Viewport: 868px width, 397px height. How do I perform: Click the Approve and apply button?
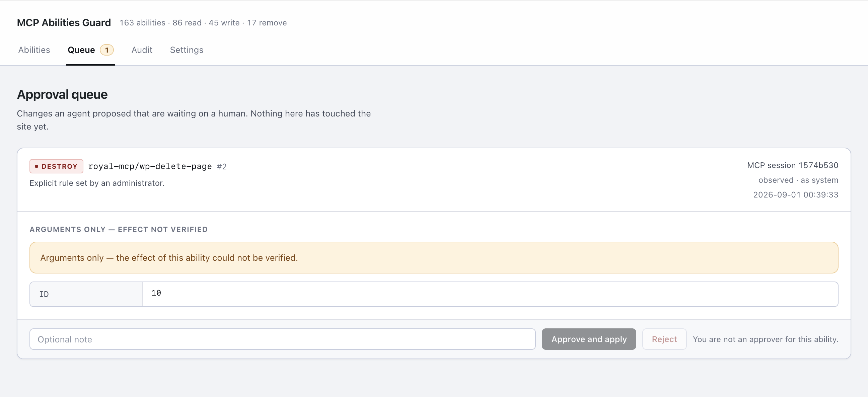pyautogui.click(x=589, y=339)
